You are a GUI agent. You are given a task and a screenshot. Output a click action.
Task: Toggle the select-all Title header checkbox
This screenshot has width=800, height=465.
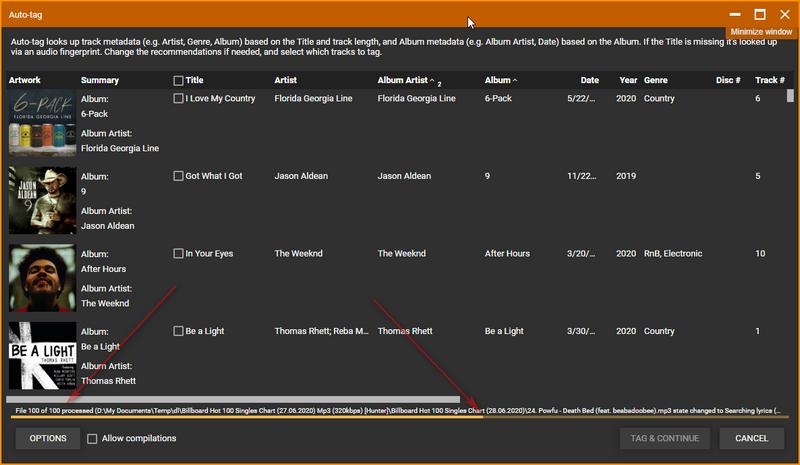click(178, 81)
